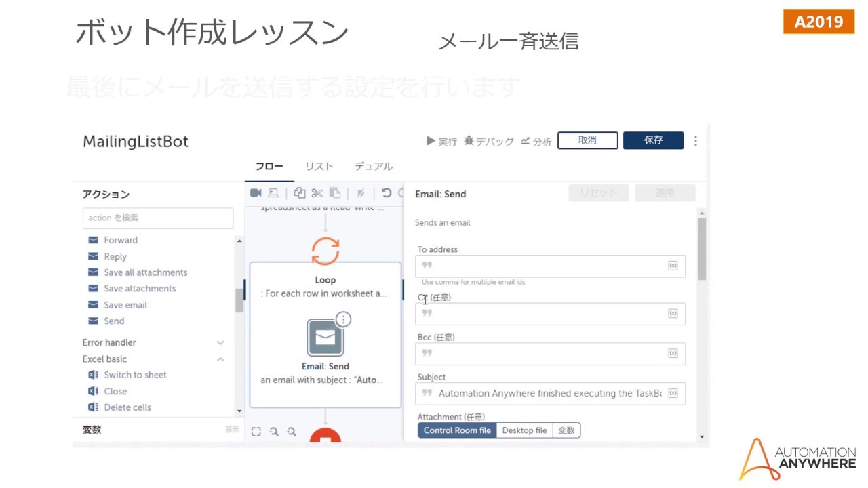Screen dimensions: 868x488
Task: Switch to the リスト tab
Action: coord(319,167)
